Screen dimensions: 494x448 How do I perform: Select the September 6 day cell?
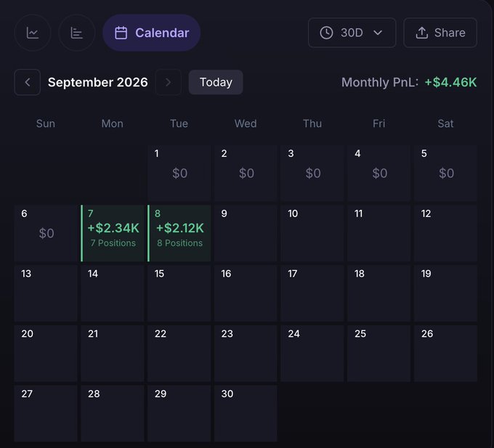tap(46, 233)
